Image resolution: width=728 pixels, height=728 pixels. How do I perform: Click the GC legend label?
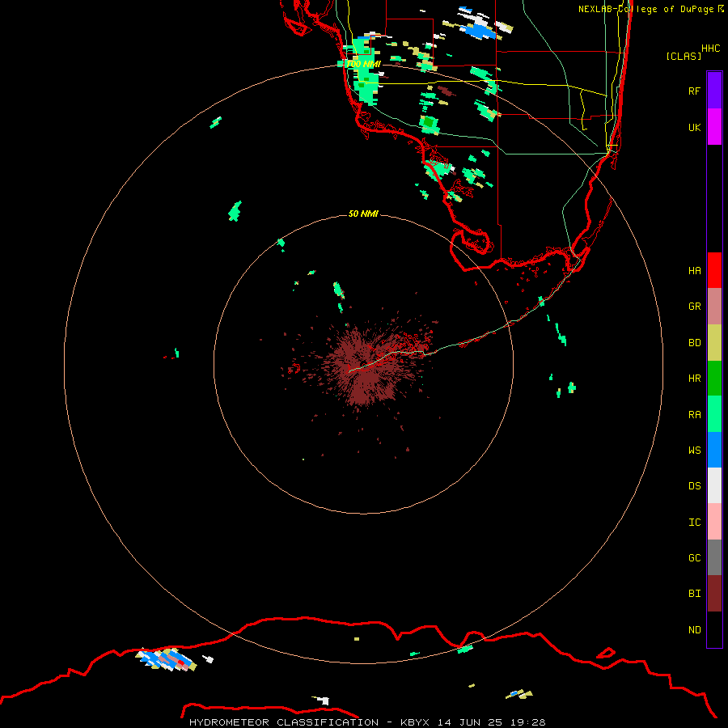[x=694, y=558]
